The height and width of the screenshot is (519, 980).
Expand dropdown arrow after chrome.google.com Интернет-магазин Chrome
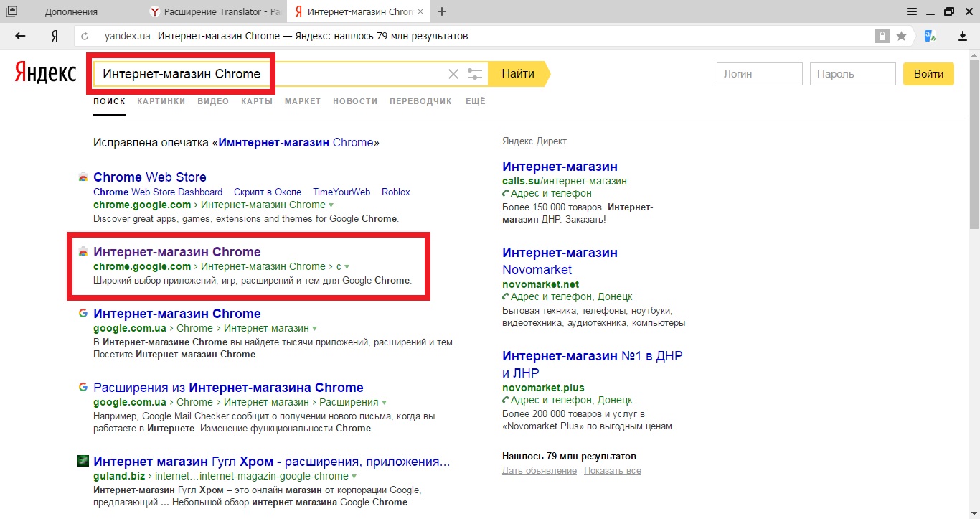coord(331,205)
